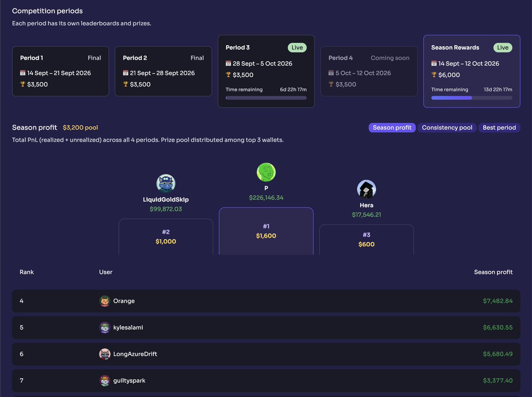The height and width of the screenshot is (397, 532).
Task: Click the LongAzureDrift username in rank 6
Action: coord(135,354)
